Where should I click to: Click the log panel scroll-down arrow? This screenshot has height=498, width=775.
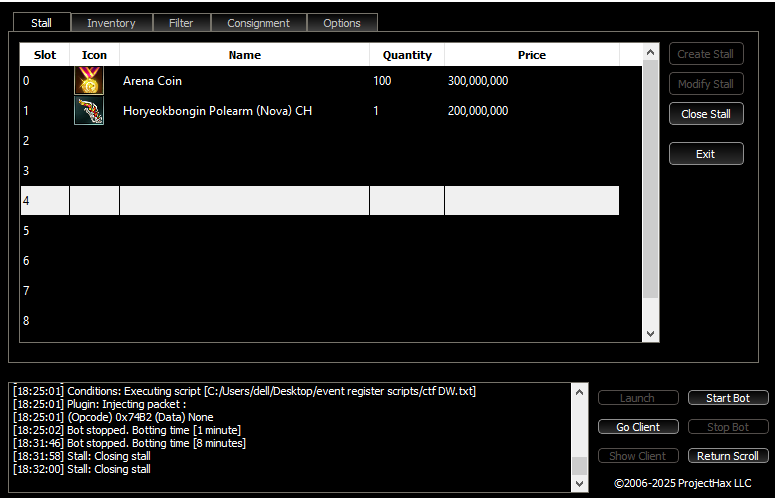click(579, 483)
